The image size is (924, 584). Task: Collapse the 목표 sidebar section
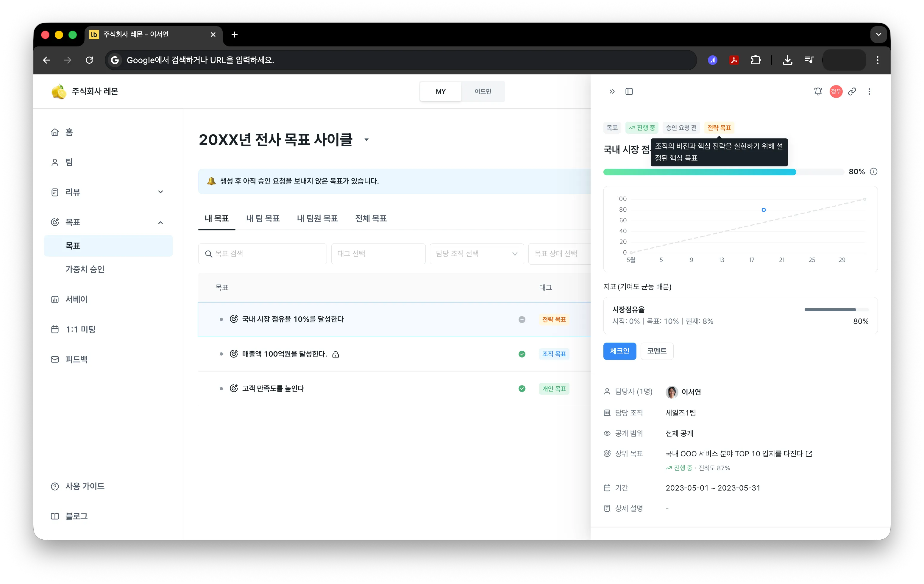[x=160, y=222]
